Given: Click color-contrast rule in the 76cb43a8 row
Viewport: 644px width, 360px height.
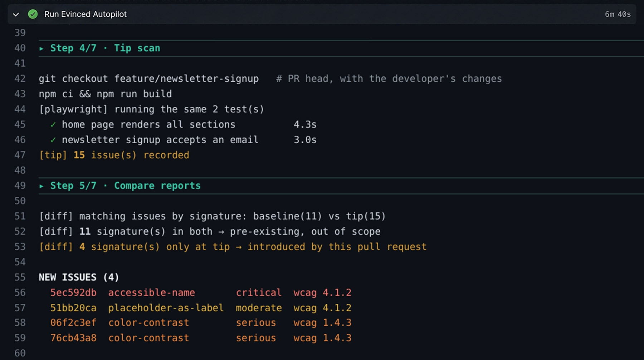Looking at the screenshot, I should click(x=148, y=338).
